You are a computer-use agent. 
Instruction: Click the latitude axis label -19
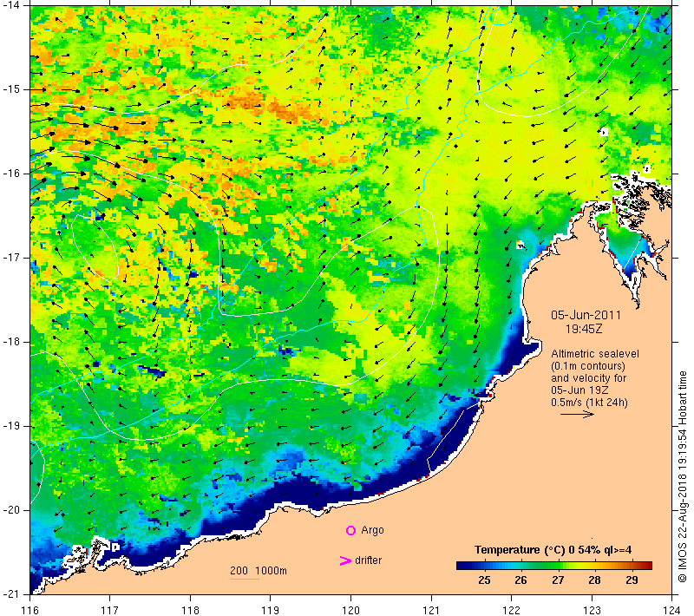pos(11,426)
